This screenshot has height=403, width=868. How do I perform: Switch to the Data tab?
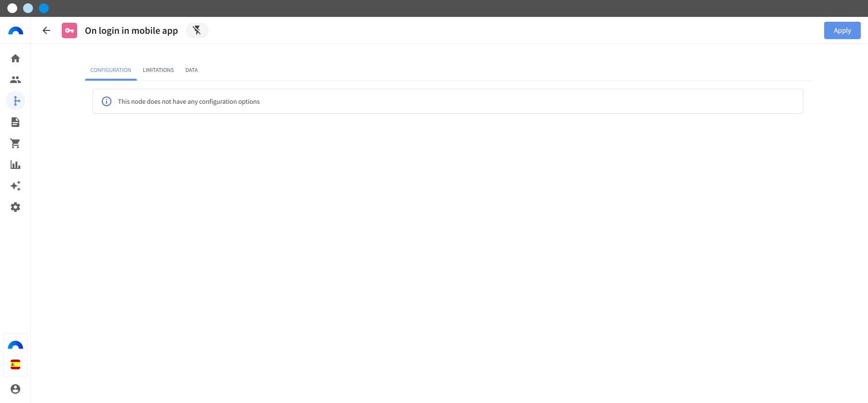191,70
